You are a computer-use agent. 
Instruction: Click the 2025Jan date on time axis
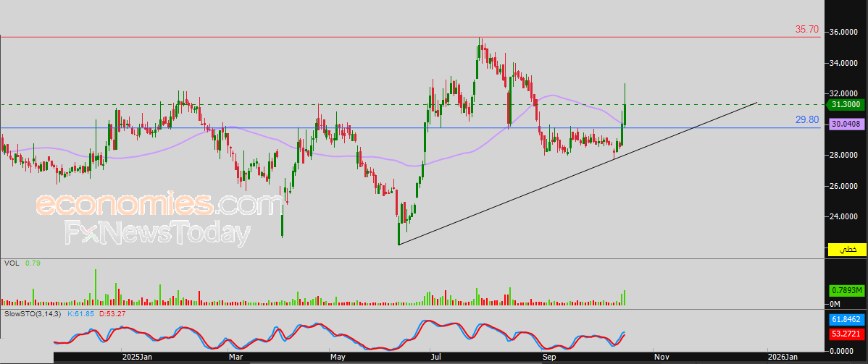[136, 357]
